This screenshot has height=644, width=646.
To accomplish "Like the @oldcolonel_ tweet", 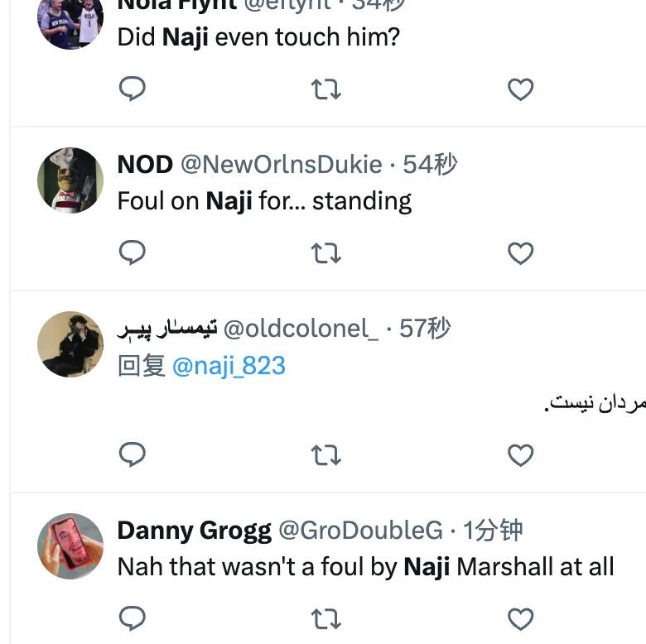I will [x=520, y=454].
